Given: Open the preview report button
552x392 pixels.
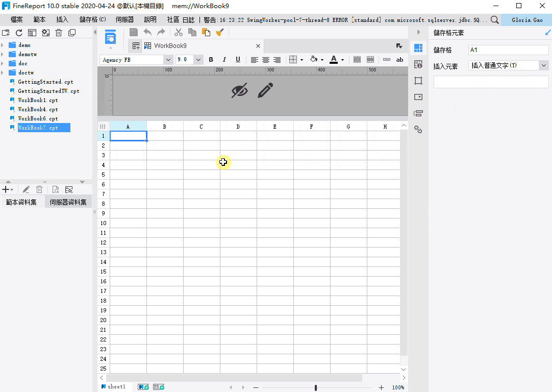Looking at the screenshot, I should click(111, 37).
